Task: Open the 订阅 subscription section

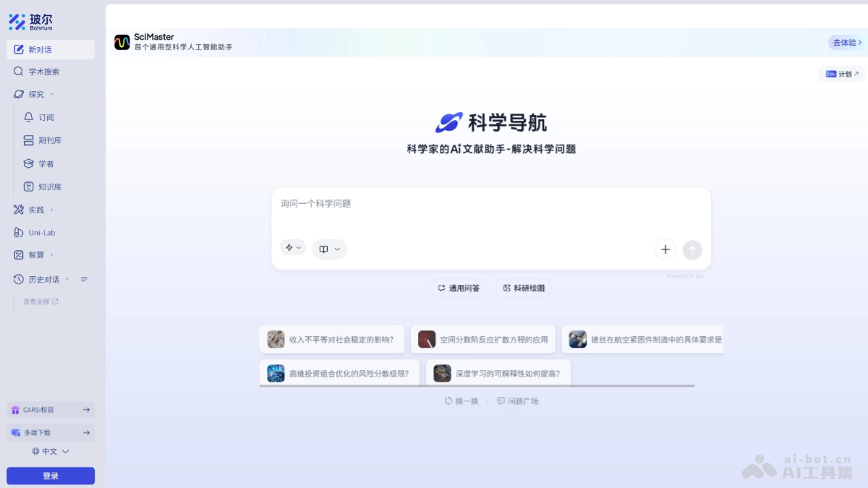Action: click(41, 117)
